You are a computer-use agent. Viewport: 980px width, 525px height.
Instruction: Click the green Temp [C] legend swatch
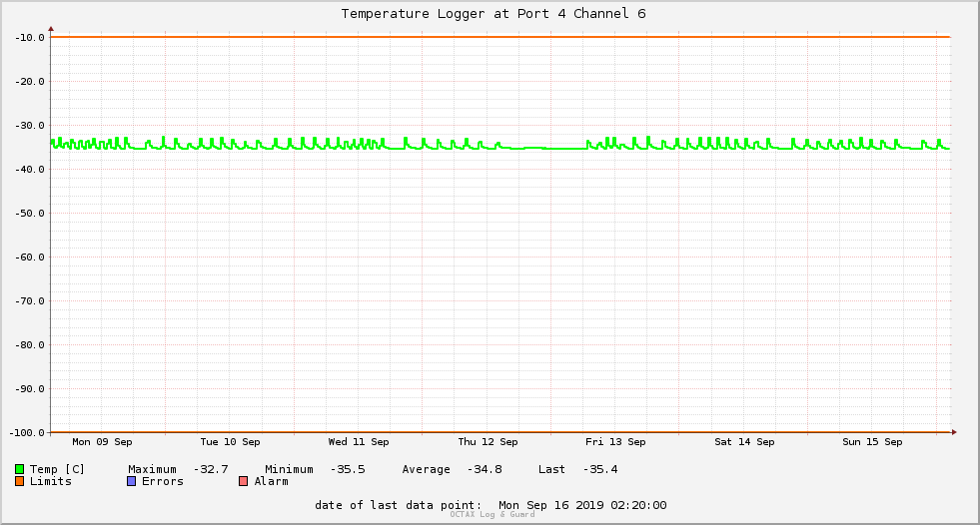(19, 469)
